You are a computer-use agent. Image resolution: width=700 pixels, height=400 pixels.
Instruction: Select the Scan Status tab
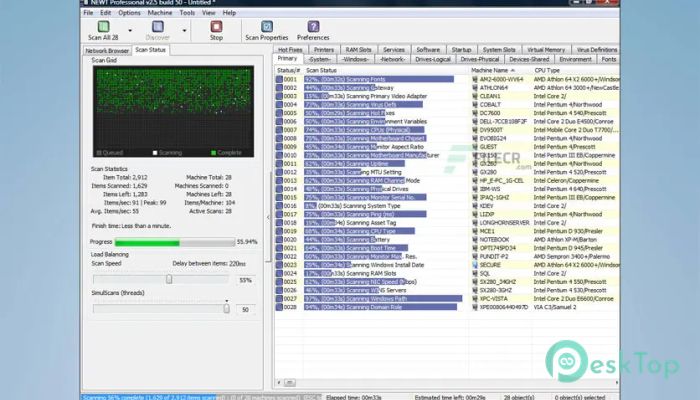coord(150,50)
